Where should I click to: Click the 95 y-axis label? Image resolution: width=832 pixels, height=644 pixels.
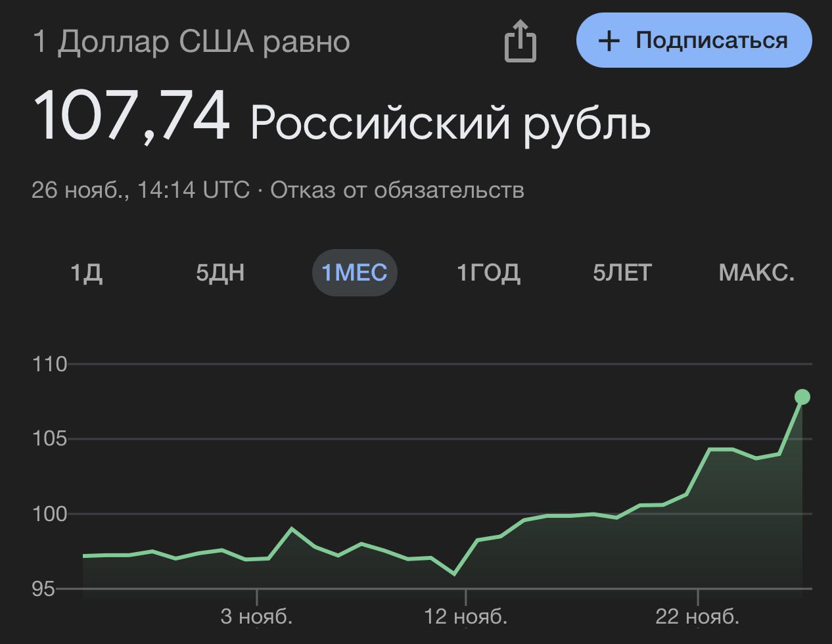click(44, 589)
